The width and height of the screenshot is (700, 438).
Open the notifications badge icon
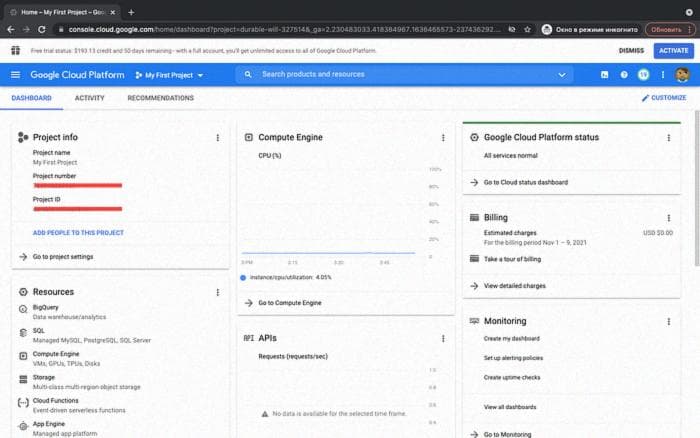[643, 75]
